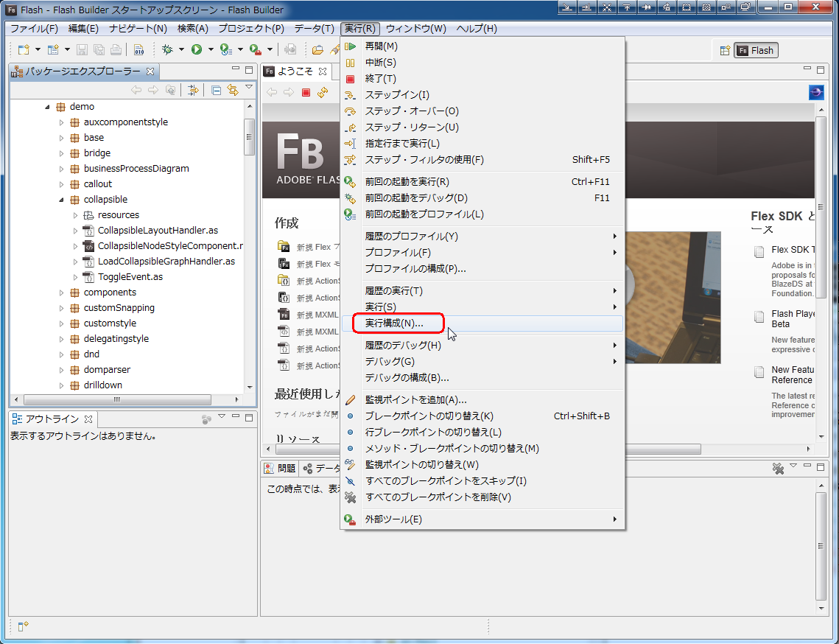Choose 前回の起動をデバッグ(D) menu item
This screenshot has width=839, height=644.
point(482,198)
